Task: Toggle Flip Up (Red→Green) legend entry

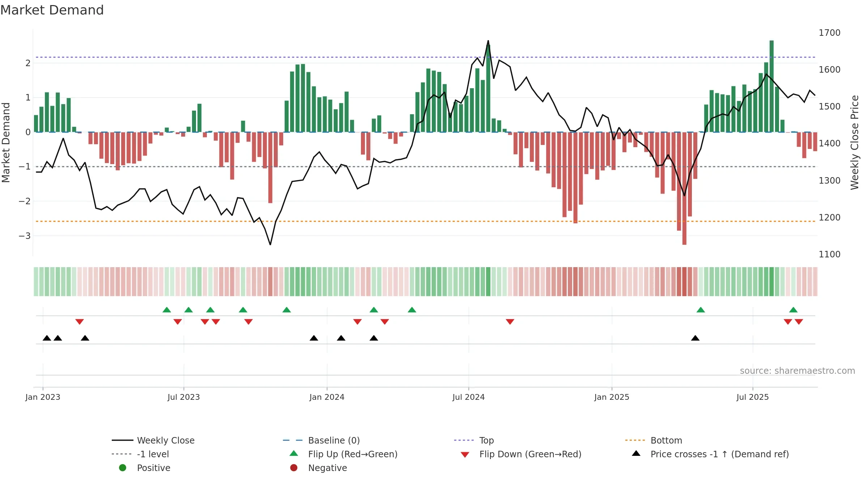Action: click(344, 454)
